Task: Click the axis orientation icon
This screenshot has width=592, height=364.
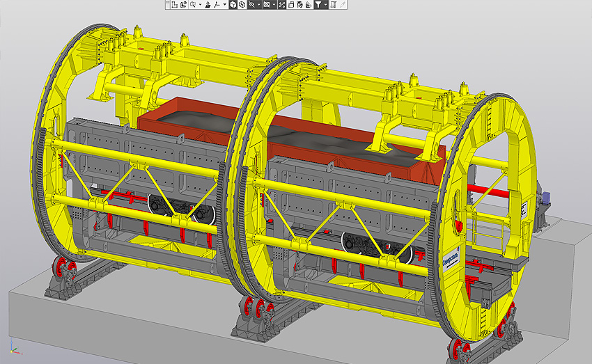Action: pos(217,4)
